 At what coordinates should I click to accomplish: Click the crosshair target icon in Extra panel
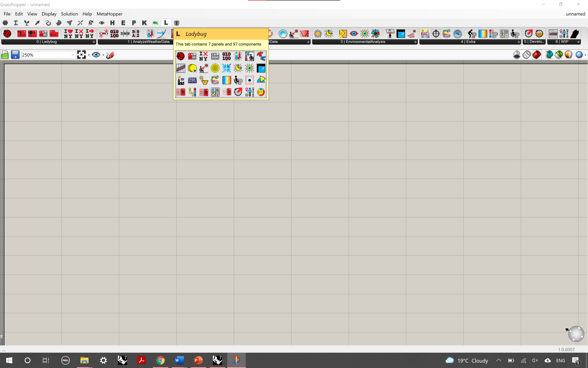click(436, 34)
